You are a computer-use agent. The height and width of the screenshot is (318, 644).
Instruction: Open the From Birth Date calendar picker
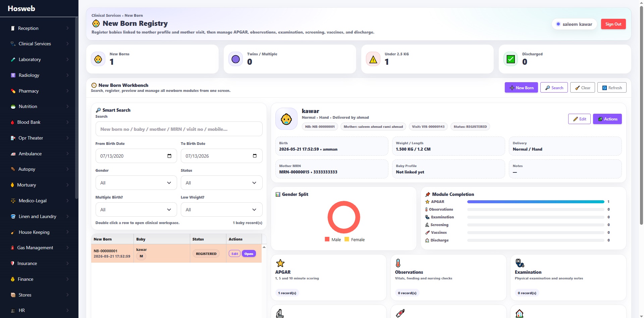tap(169, 156)
